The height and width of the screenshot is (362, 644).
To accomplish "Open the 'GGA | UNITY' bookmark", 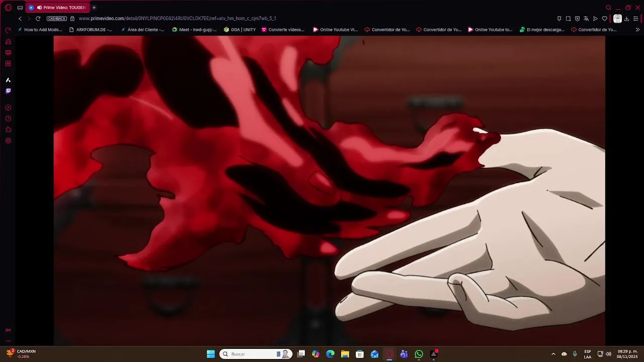I will tap(239, 30).
